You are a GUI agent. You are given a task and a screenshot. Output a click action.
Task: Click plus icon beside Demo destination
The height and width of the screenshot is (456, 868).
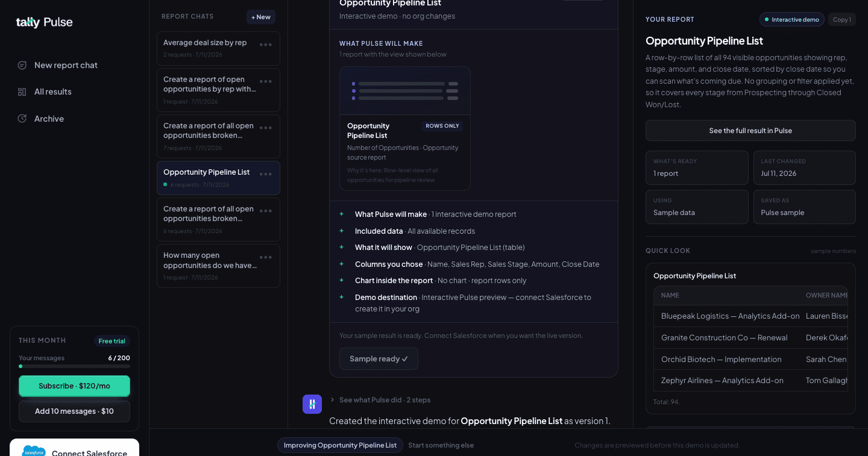coord(342,297)
